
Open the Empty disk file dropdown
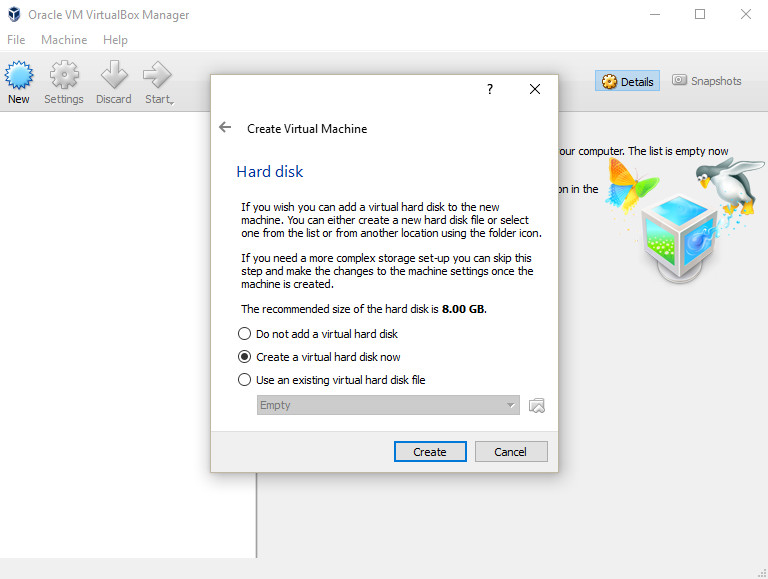(x=388, y=405)
